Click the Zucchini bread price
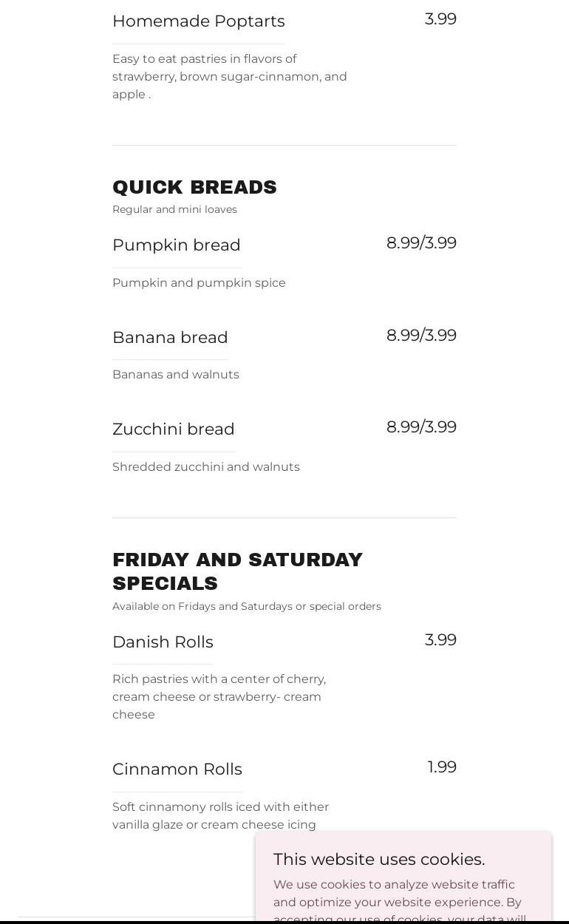Screen dimensions: 569x924 tap(421, 427)
